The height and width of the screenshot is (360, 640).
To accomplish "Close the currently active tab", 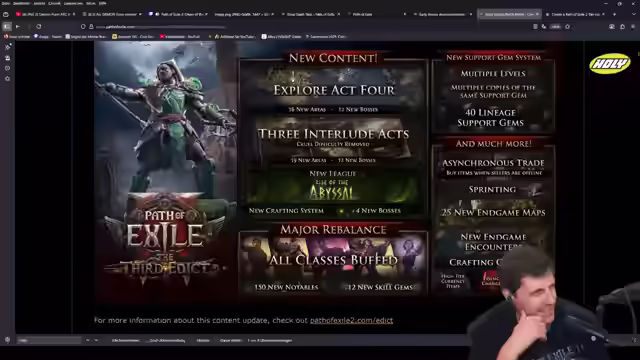I will 537,14.
